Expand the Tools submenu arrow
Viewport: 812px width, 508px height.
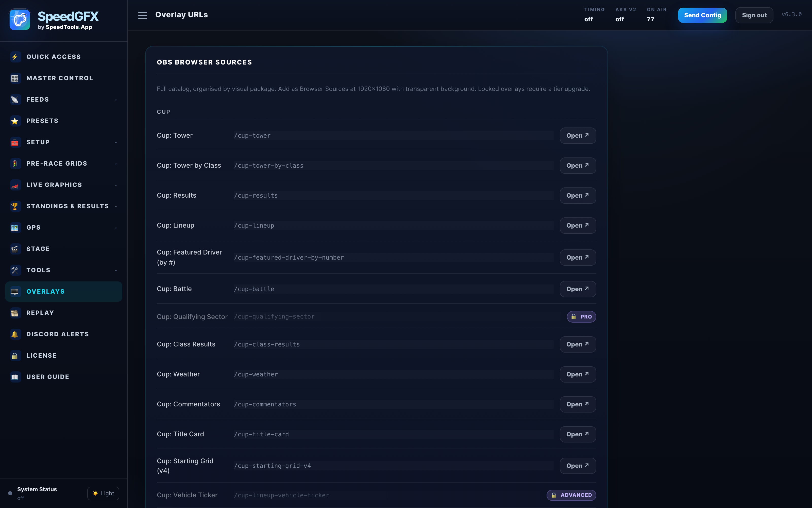(116, 271)
